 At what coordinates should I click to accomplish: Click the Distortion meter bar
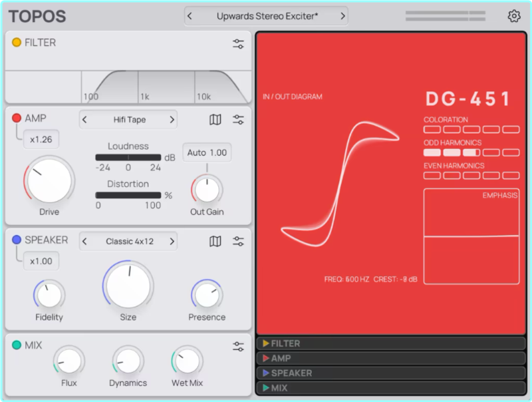pos(128,195)
